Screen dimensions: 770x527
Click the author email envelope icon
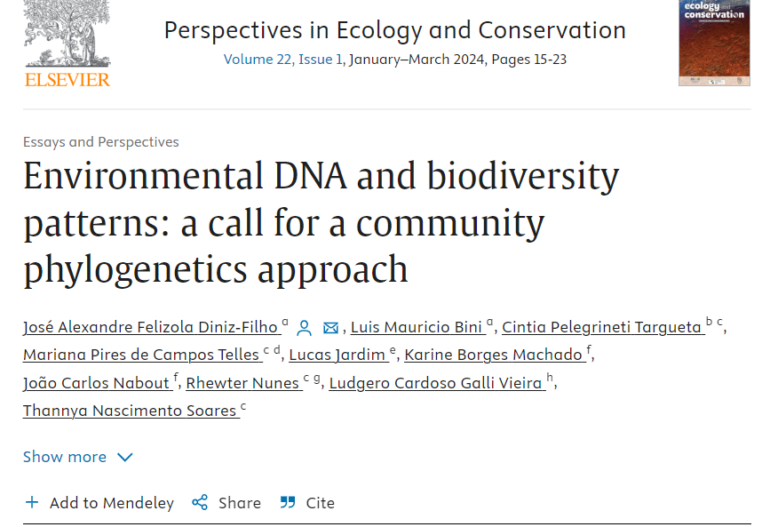(331, 327)
